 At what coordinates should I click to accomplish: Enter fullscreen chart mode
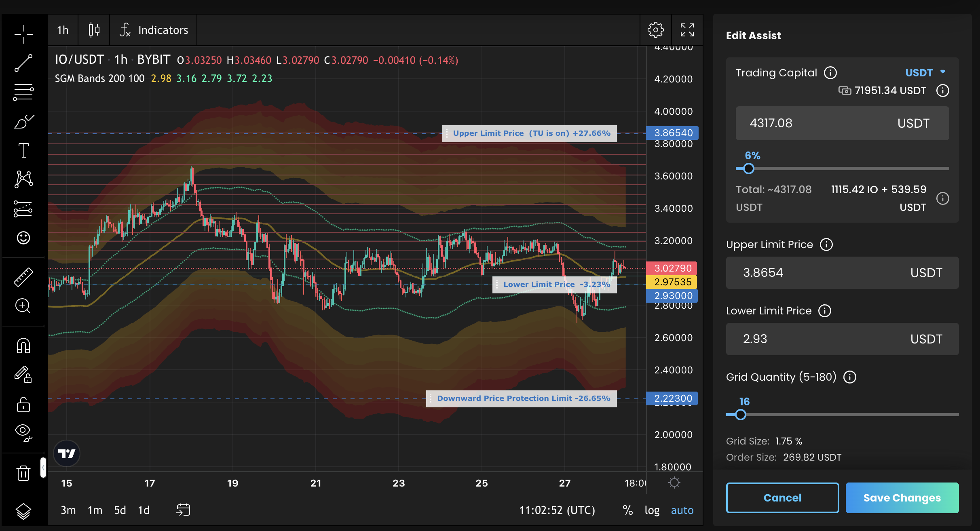687,30
